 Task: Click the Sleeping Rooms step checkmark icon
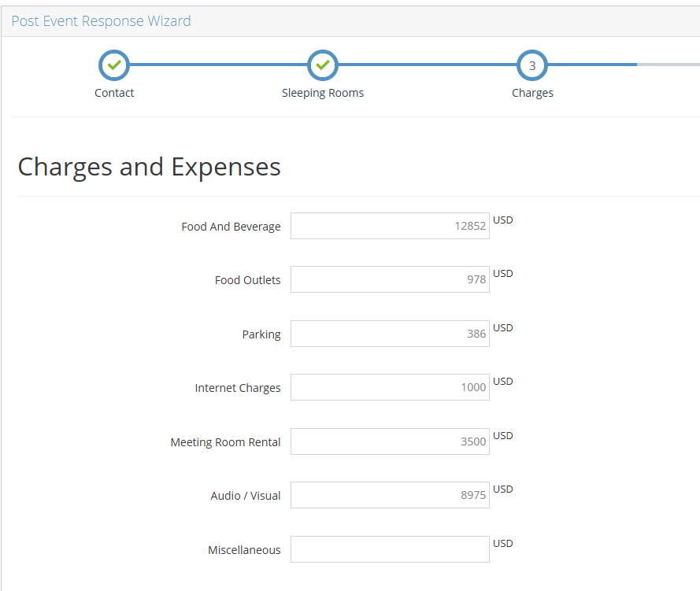322,65
